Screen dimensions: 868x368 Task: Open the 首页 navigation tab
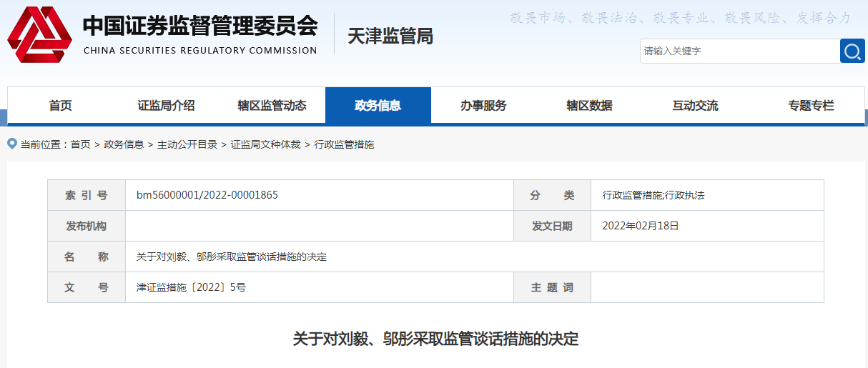tap(60, 106)
